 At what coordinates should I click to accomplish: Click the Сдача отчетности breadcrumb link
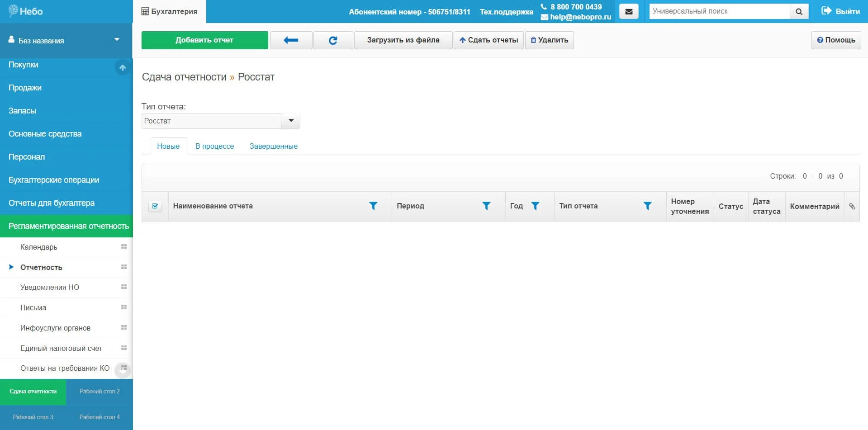point(184,77)
